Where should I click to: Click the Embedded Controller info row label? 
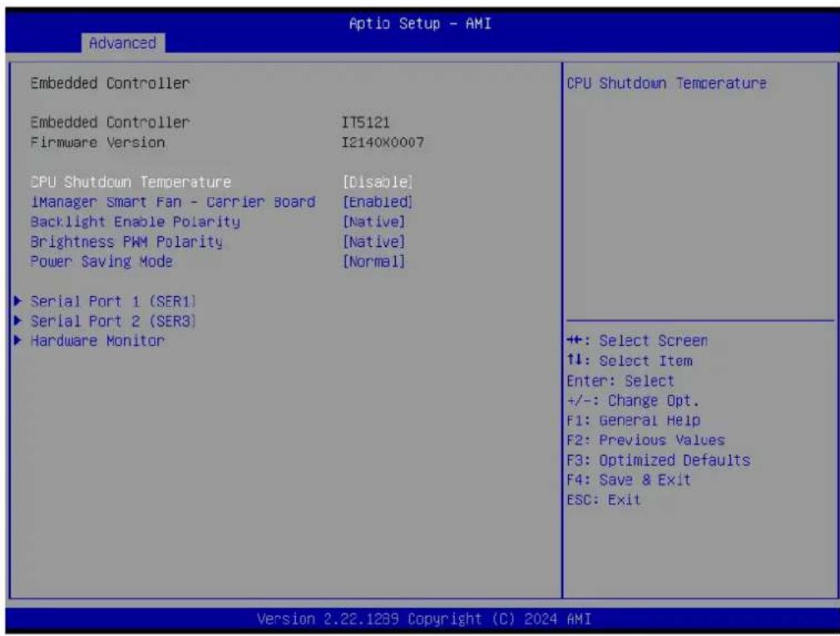(x=110, y=122)
